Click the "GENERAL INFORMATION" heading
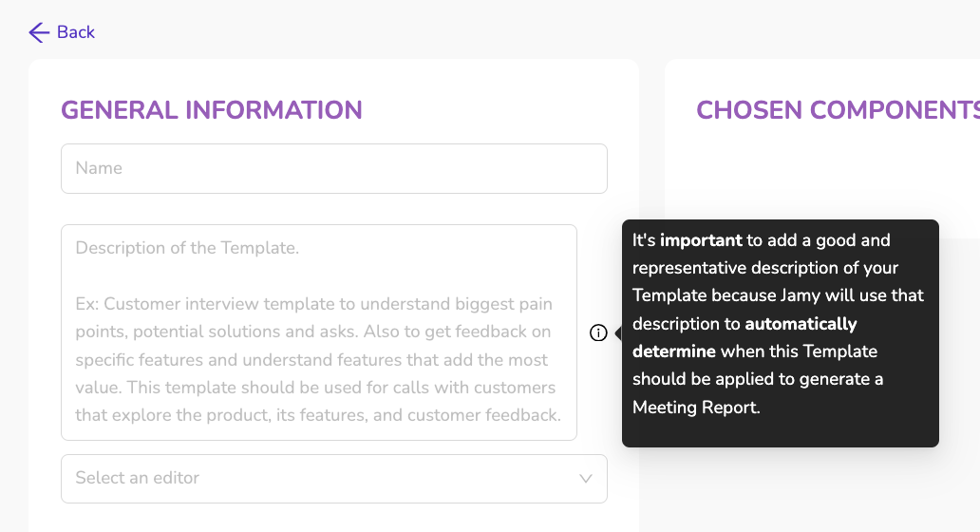The width and height of the screenshot is (980, 532). coord(212,110)
